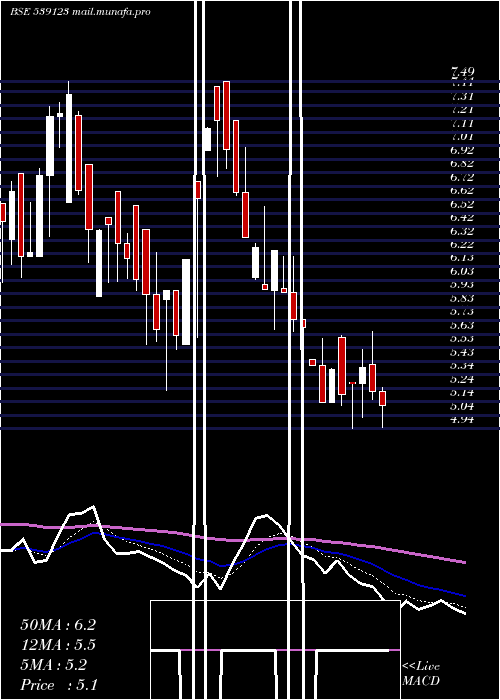Screen dimensions: 500x700
Task: Click the 7.31 price axis label
Action: tap(462, 96)
